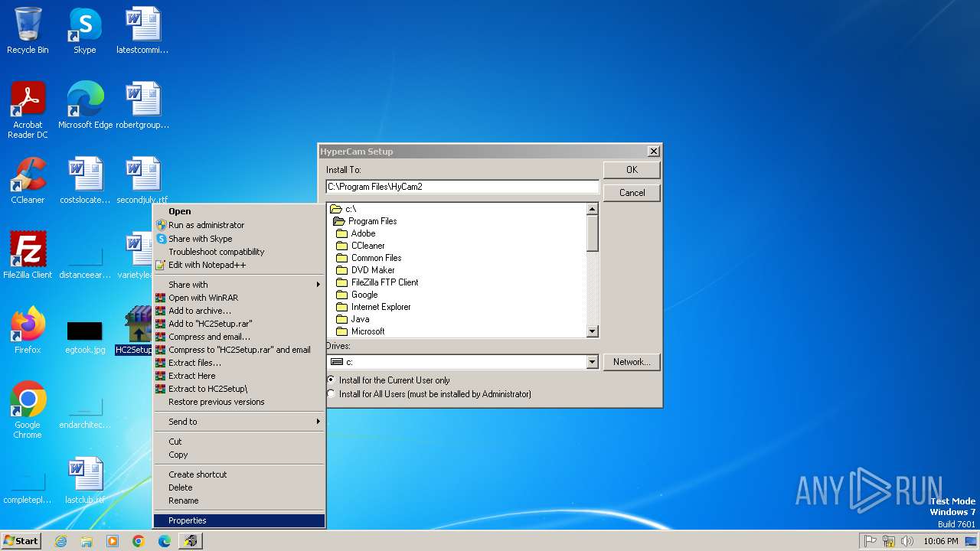This screenshot has width=980, height=551.
Task: Choose Extract files...
Action: 239,363
